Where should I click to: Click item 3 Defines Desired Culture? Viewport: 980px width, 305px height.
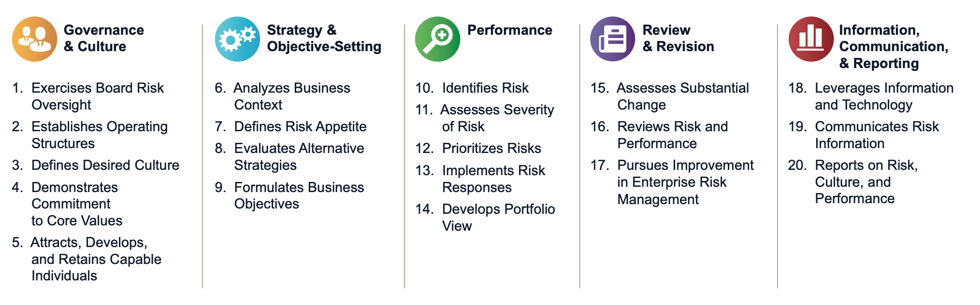pos(96,165)
